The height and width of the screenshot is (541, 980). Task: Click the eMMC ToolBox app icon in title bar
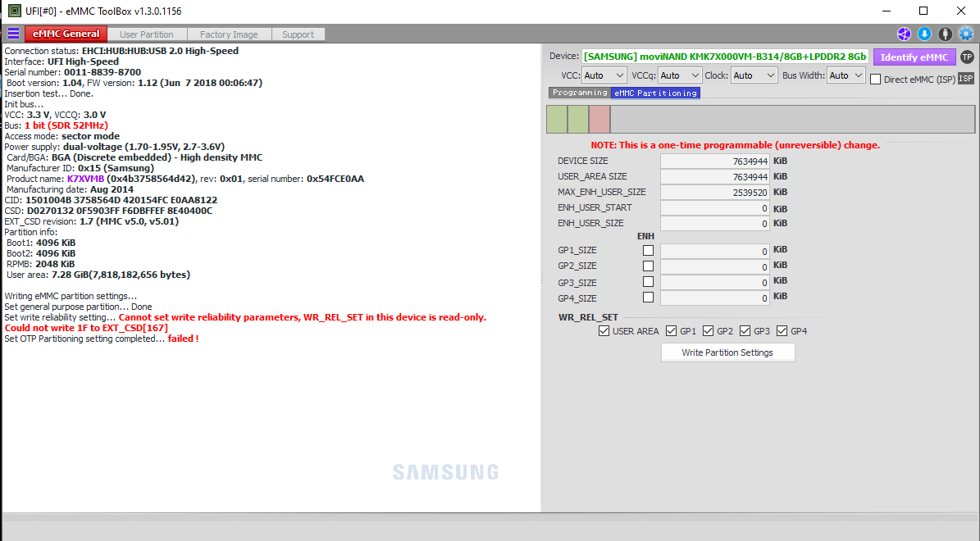coord(14,11)
